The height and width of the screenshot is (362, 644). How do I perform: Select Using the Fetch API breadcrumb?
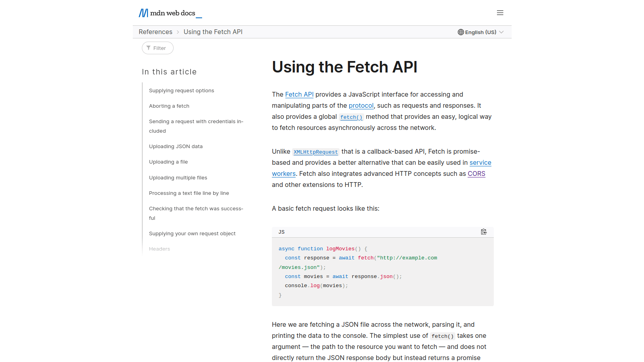213,32
